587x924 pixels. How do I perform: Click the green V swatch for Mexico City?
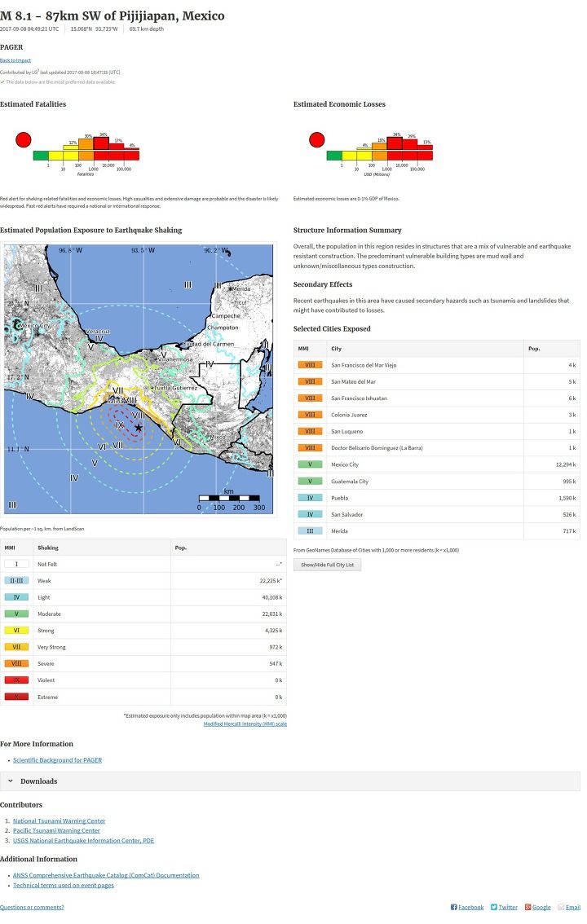click(x=310, y=464)
